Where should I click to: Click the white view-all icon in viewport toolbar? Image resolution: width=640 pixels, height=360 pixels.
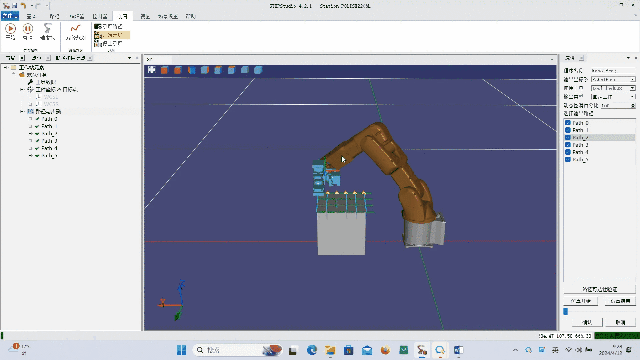pos(151,70)
